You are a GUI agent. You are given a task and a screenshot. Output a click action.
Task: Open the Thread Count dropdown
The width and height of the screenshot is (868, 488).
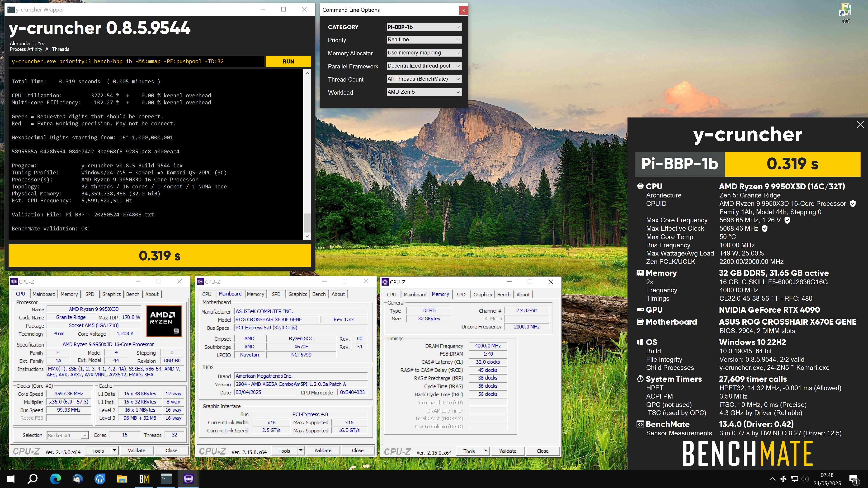point(424,79)
